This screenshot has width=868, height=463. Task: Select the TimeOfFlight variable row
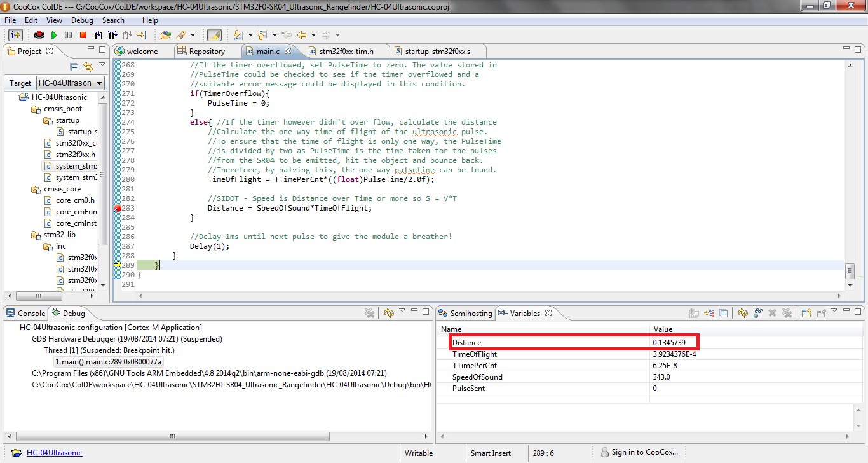475,354
